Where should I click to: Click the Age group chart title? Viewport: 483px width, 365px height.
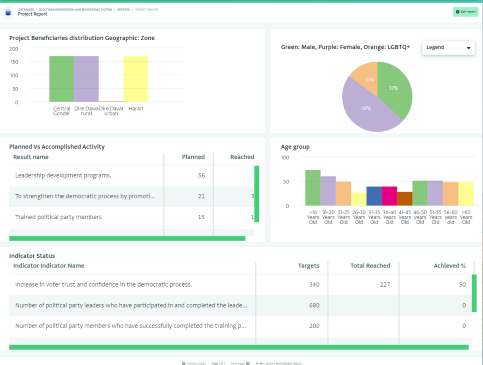coord(295,147)
